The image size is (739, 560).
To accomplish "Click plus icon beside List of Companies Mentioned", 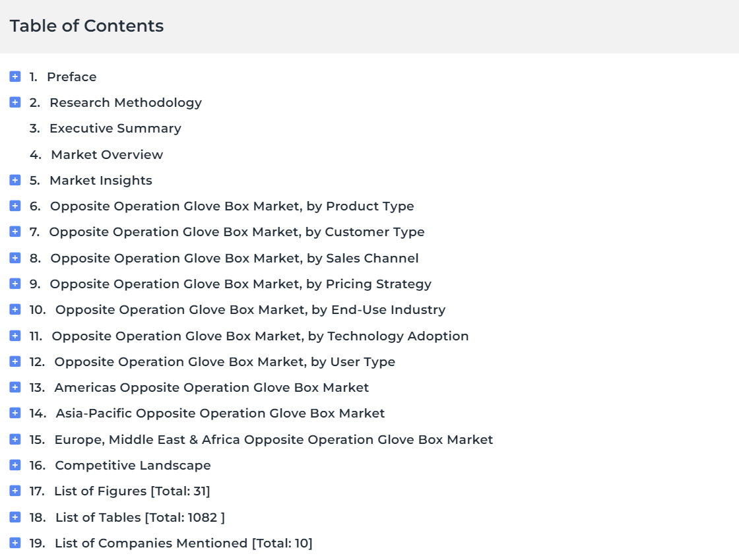I will pos(15,543).
